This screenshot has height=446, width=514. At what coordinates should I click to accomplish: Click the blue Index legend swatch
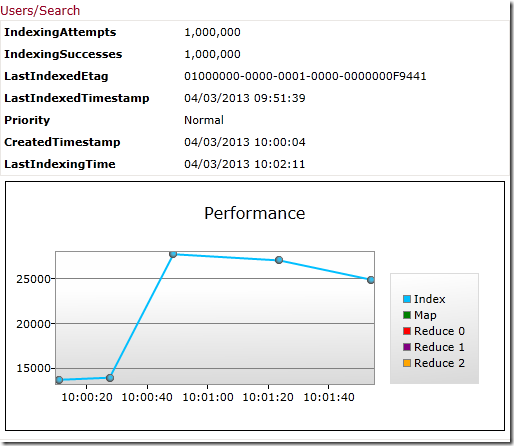[407, 299]
